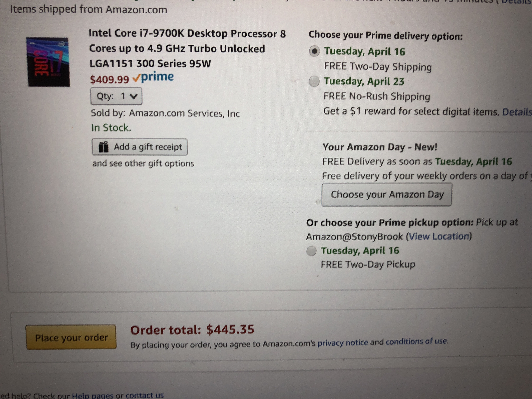Click the $409.99 item price
Viewport: 532px width, 399px height.
click(109, 79)
